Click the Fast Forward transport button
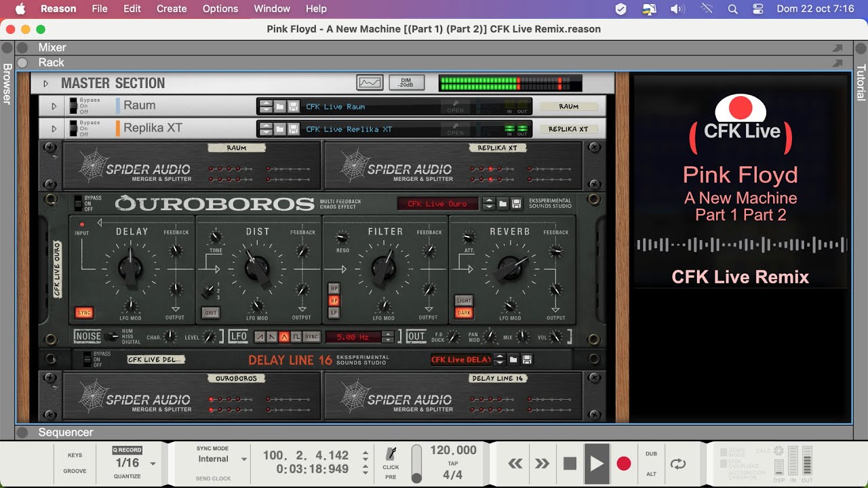The height and width of the screenshot is (488, 868). pyautogui.click(x=542, y=464)
